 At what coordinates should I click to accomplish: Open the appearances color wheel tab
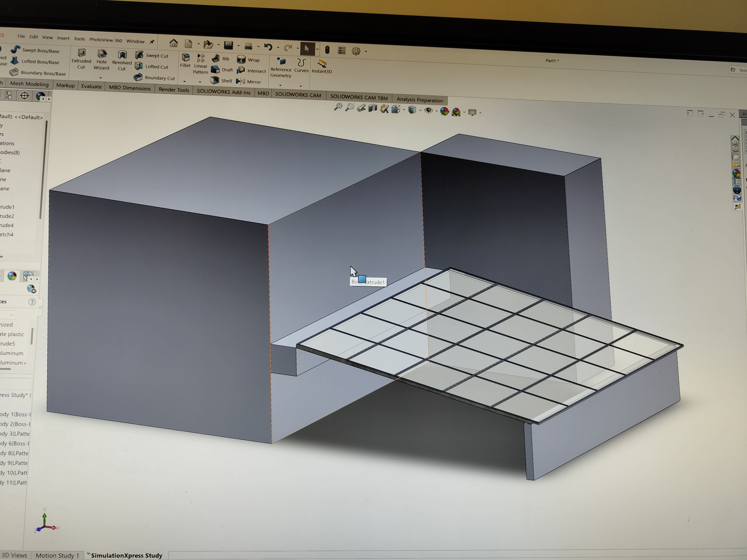[12, 276]
